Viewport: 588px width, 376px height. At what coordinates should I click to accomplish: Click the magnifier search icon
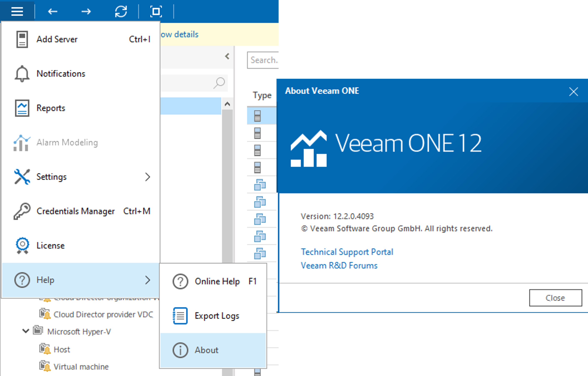(219, 83)
